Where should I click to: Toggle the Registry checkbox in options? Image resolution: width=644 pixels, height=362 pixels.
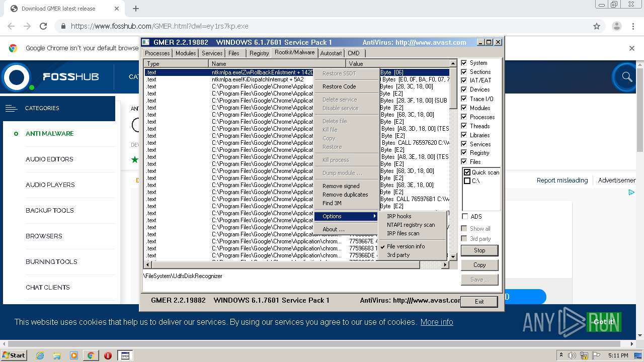(x=464, y=152)
